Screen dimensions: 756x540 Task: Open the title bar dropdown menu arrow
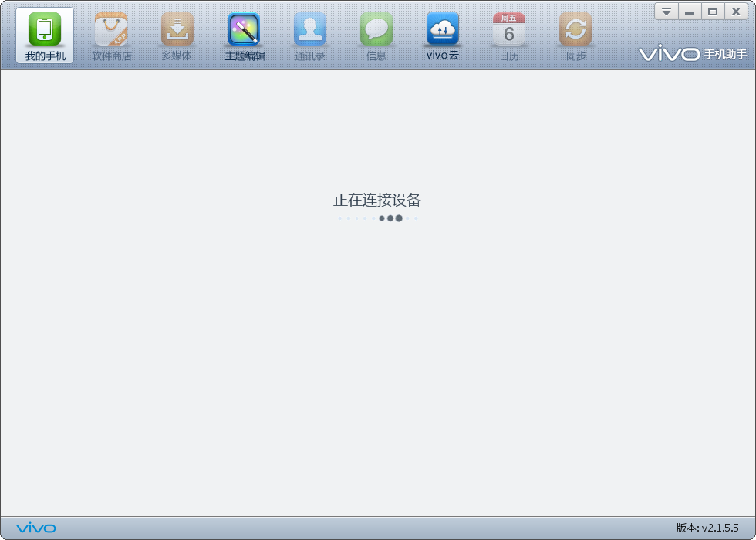[x=667, y=12]
